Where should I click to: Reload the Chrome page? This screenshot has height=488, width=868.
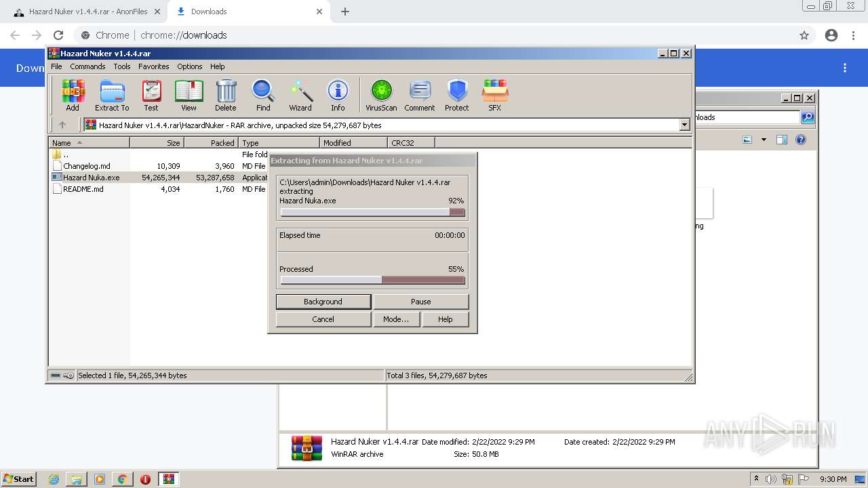pos(58,35)
